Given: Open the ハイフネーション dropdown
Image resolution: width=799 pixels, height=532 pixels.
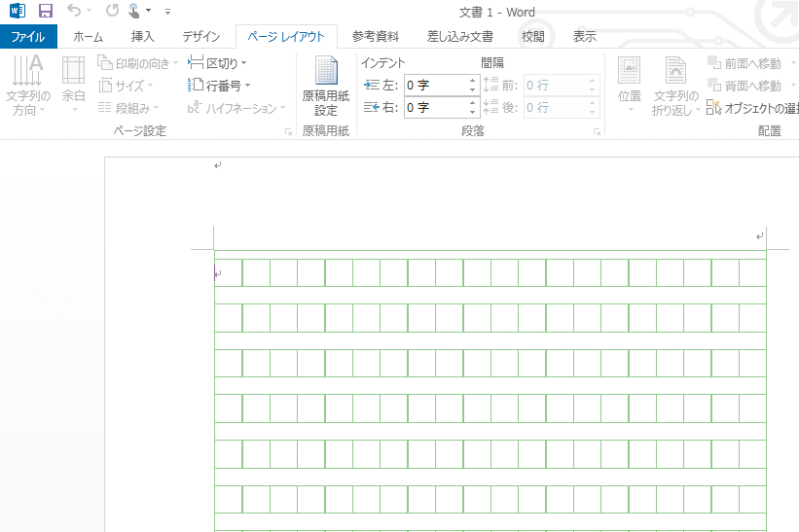Looking at the screenshot, I should tap(236, 108).
